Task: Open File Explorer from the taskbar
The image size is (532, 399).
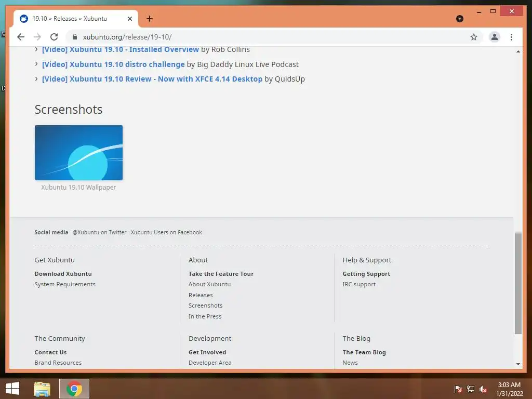Action: pos(42,389)
